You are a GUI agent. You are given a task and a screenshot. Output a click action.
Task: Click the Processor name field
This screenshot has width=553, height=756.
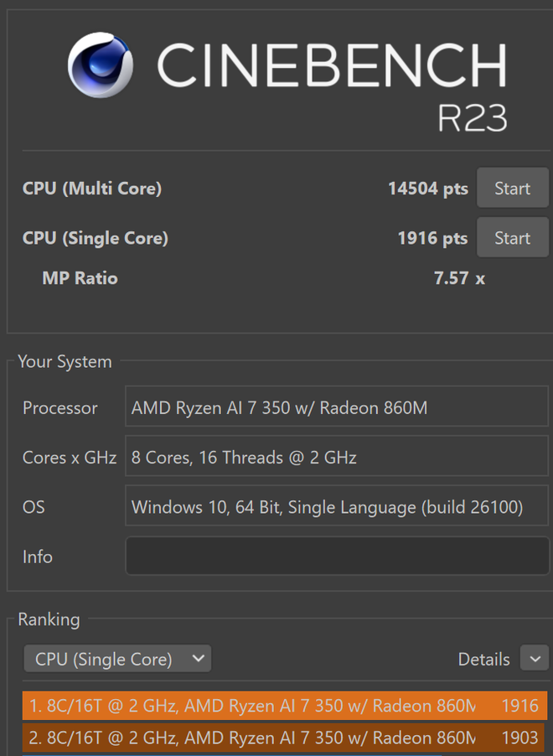click(337, 408)
